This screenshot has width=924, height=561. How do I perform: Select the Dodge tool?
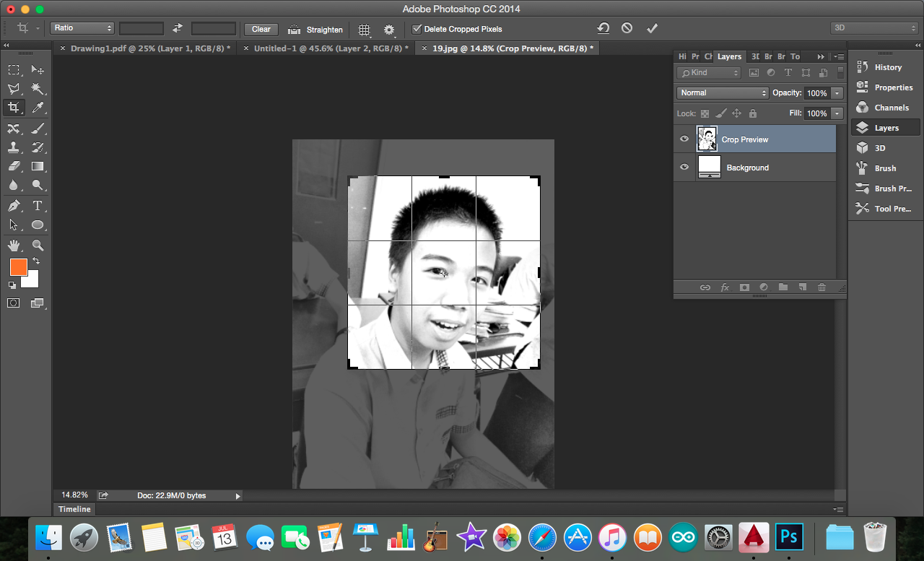pyautogui.click(x=38, y=186)
